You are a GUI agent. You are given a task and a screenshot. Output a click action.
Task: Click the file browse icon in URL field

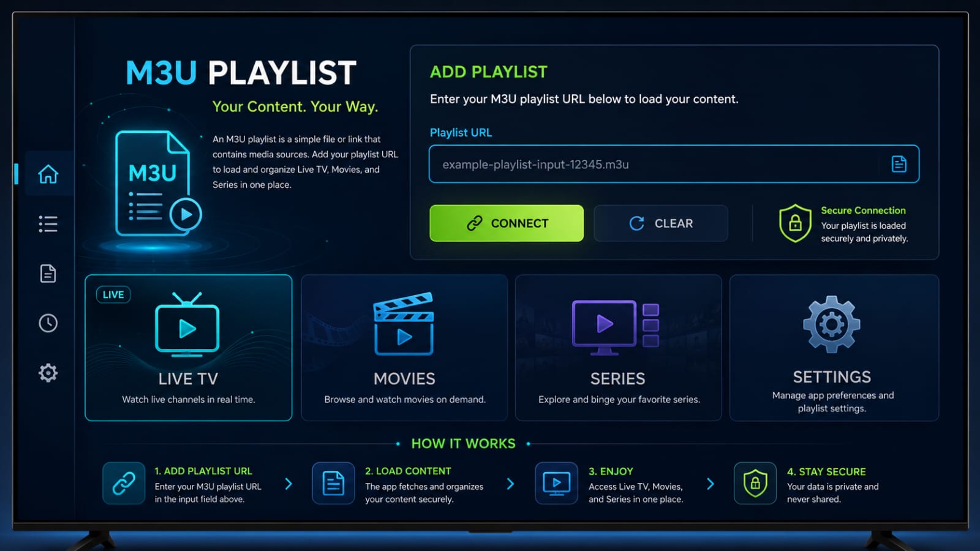899,164
